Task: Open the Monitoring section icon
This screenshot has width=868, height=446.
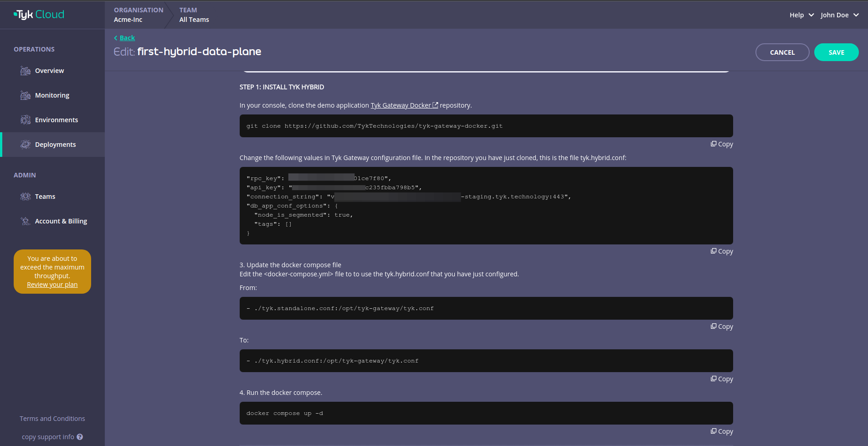Action: (x=25, y=95)
